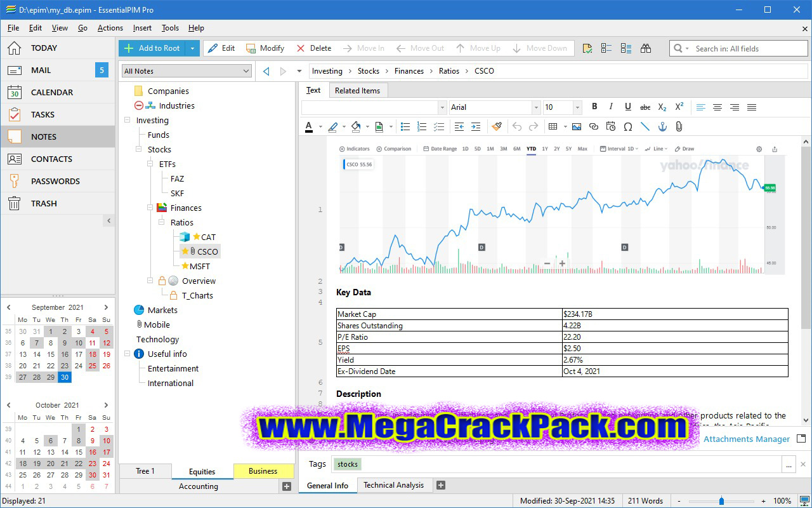Align text to the left
This screenshot has width=812, height=508.
tap(700, 107)
